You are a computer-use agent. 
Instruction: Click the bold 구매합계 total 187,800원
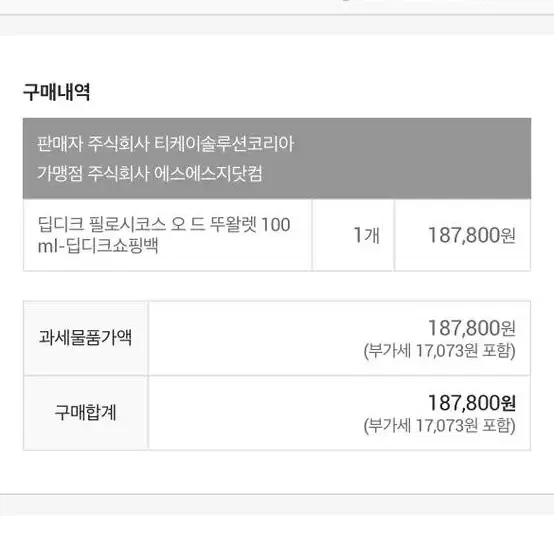click(x=472, y=403)
